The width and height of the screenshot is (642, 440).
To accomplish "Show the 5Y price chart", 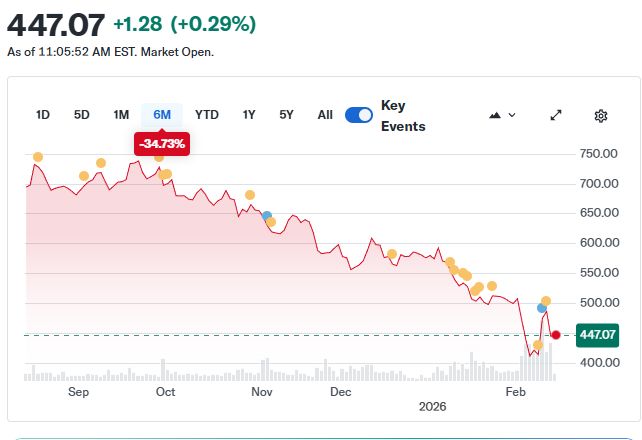I will (287, 115).
